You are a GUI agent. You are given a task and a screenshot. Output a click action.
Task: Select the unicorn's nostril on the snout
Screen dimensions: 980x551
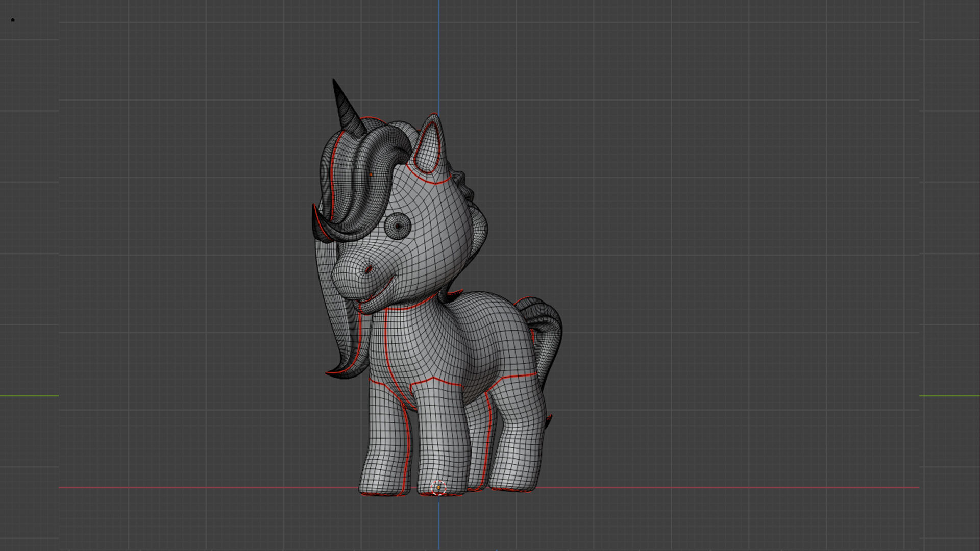368,269
